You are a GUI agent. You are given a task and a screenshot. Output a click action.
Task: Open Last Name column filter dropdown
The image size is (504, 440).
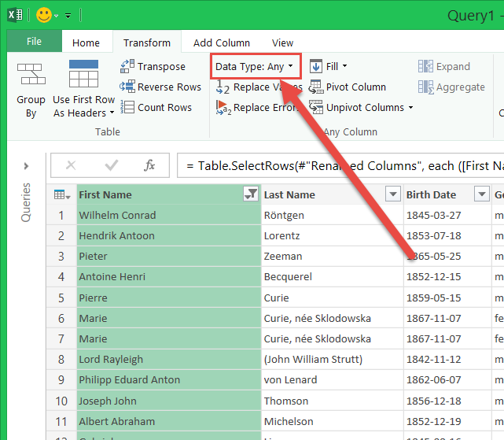pos(392,194)
